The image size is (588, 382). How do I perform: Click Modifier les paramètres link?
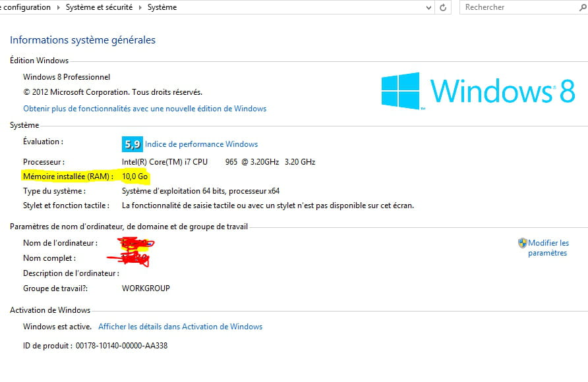click(548, 248)
